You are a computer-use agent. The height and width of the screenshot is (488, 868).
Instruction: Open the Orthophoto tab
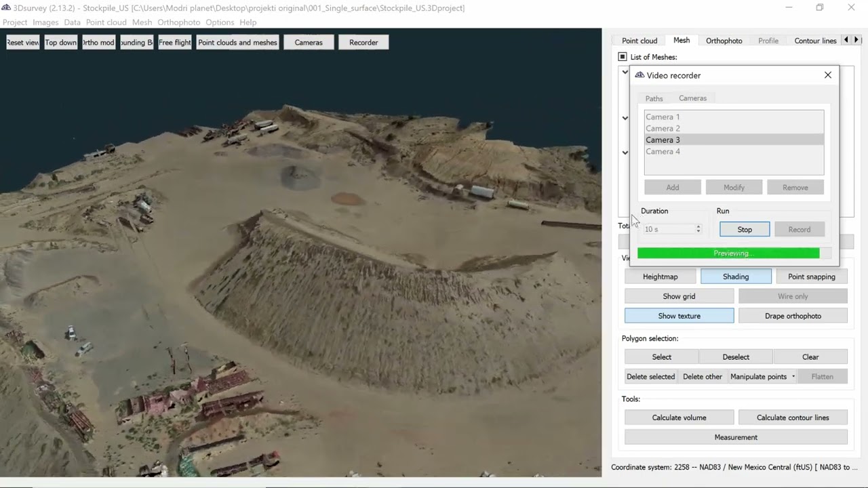[724, 41]
